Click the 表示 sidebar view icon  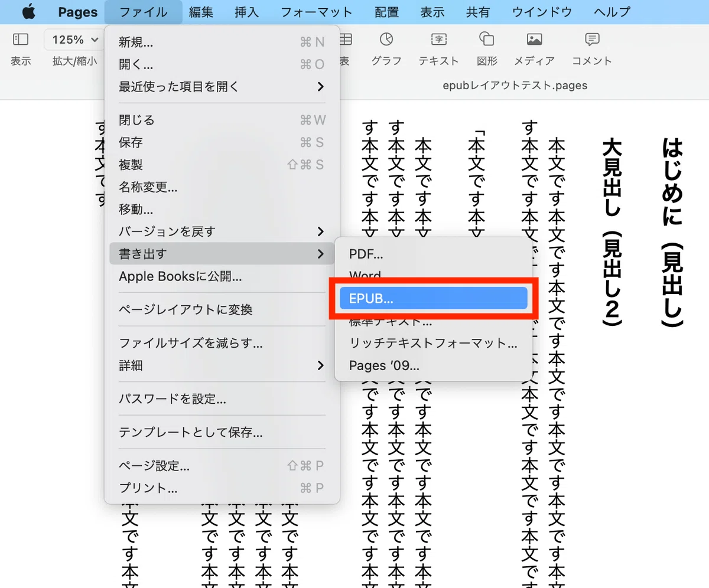pyautogui.click(x=21, y=40)
